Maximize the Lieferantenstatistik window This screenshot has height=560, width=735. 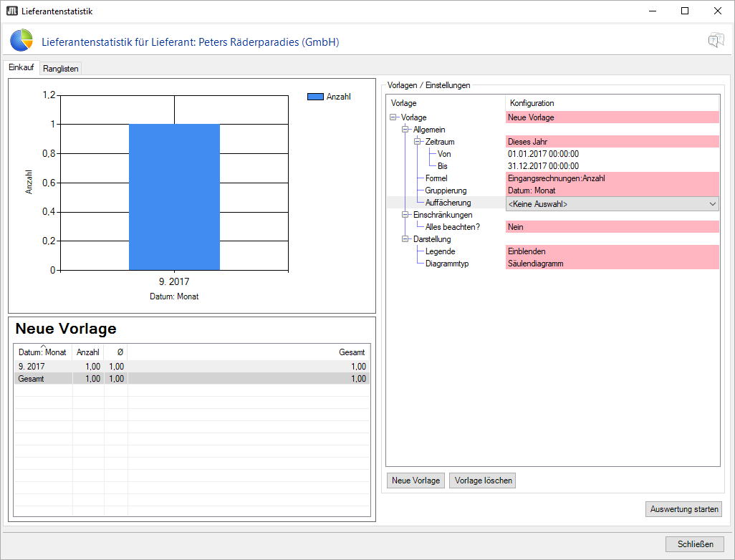tap(685, 11)
